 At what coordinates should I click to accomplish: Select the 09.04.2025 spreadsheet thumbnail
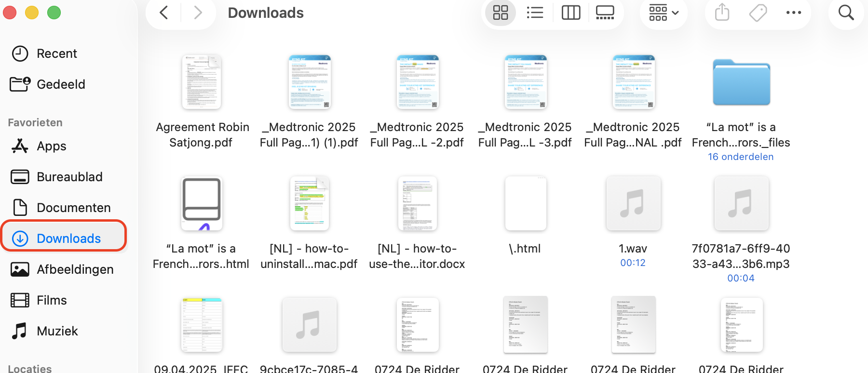202,325
